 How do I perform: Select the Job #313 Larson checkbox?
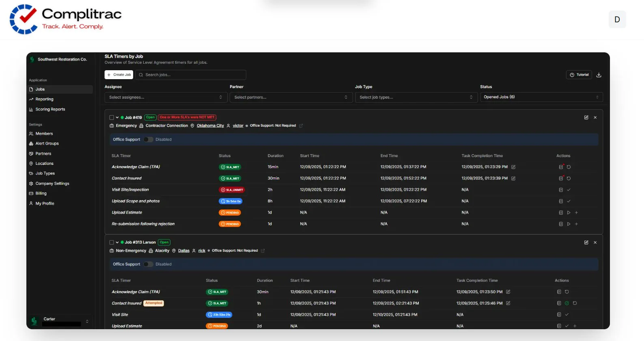coord(112,242)
